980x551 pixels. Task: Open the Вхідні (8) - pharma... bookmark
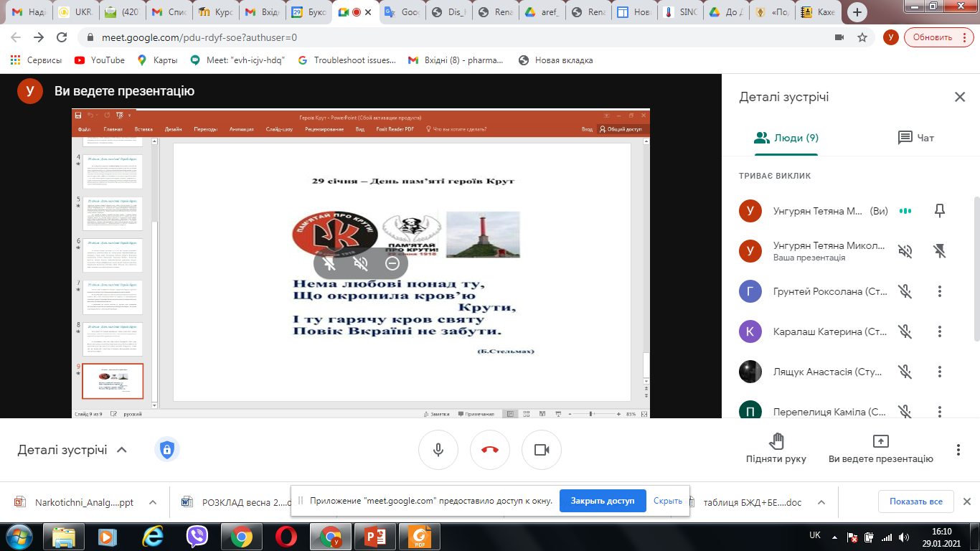tap(456, 60)
